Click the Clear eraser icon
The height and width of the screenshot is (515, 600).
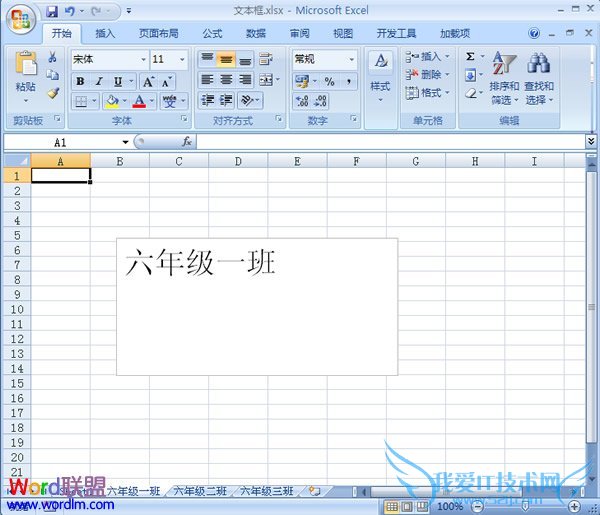pyautogui.click(x=471, y=93)
